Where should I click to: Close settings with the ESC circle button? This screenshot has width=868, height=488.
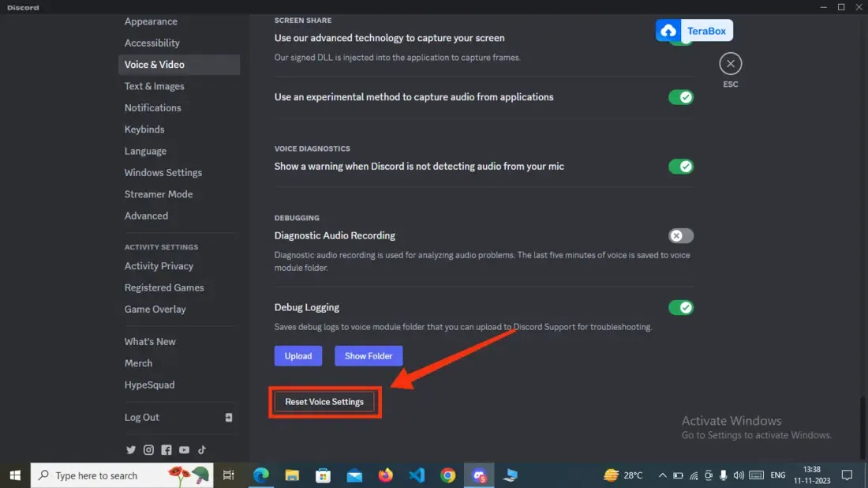tap(730, 64)
